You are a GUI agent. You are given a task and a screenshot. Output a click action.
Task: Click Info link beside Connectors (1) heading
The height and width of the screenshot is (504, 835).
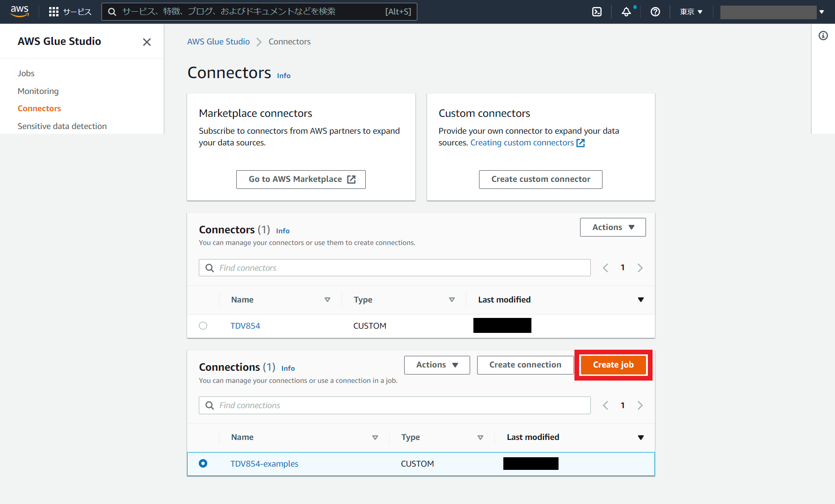coord(283,231)
